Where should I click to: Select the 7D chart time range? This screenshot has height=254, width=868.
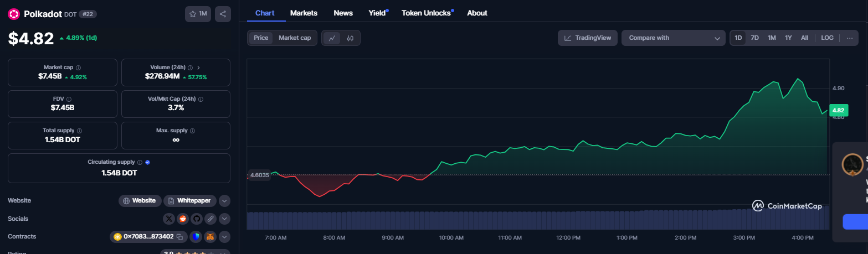(x=754, y=38)
